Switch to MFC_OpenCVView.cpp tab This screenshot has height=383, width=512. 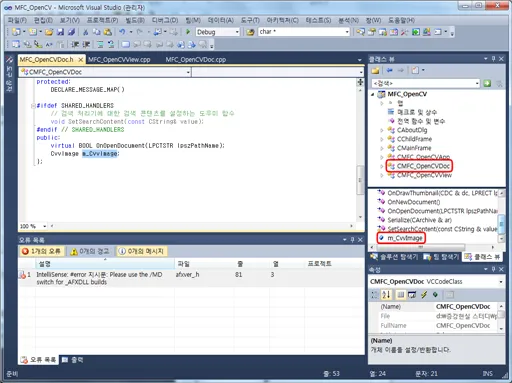(119, 60)
